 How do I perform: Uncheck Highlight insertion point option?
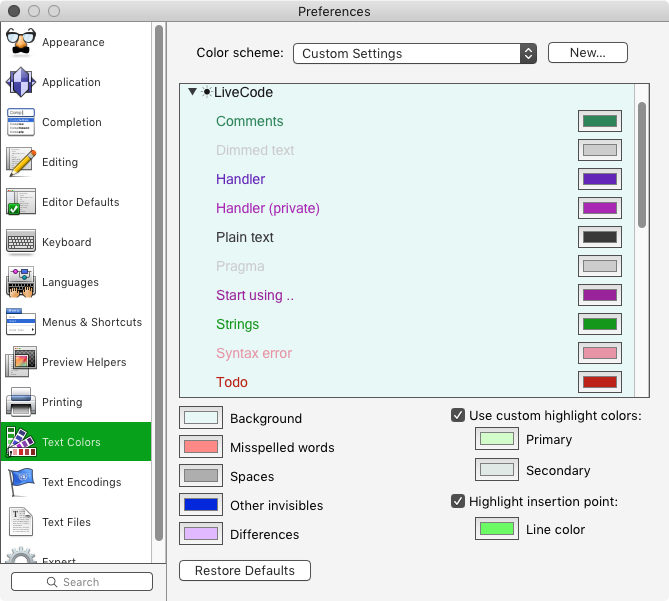[x=458, y=501]
